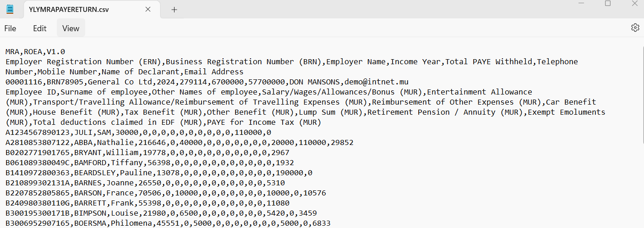Image resolution: width=644 pixels, height=228 pixels.
Task: Open the Settings gear icon
Action: click(x=635, y=28)
